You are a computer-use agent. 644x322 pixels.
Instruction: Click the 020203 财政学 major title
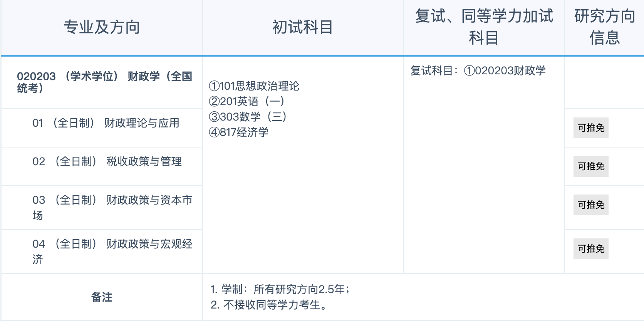tap(104, 82)
